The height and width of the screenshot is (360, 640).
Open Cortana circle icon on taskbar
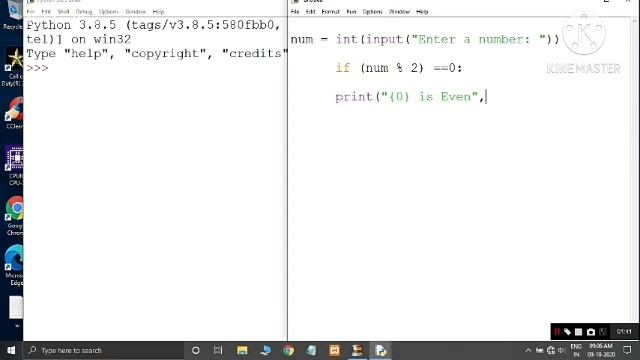point(196,350)
